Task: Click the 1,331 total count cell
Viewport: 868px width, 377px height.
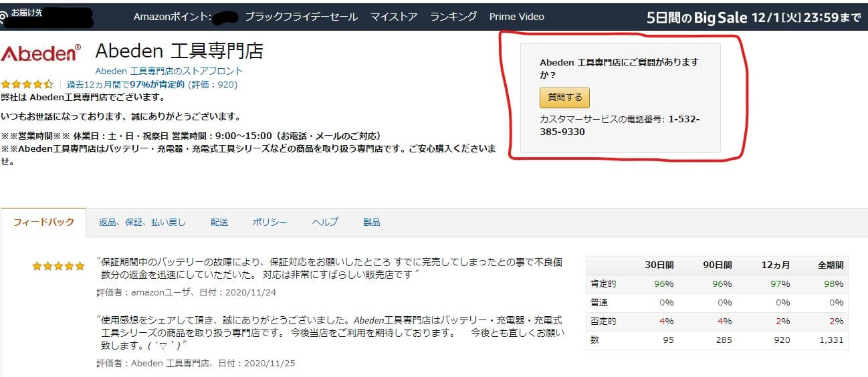Action: tap(831, 340)
